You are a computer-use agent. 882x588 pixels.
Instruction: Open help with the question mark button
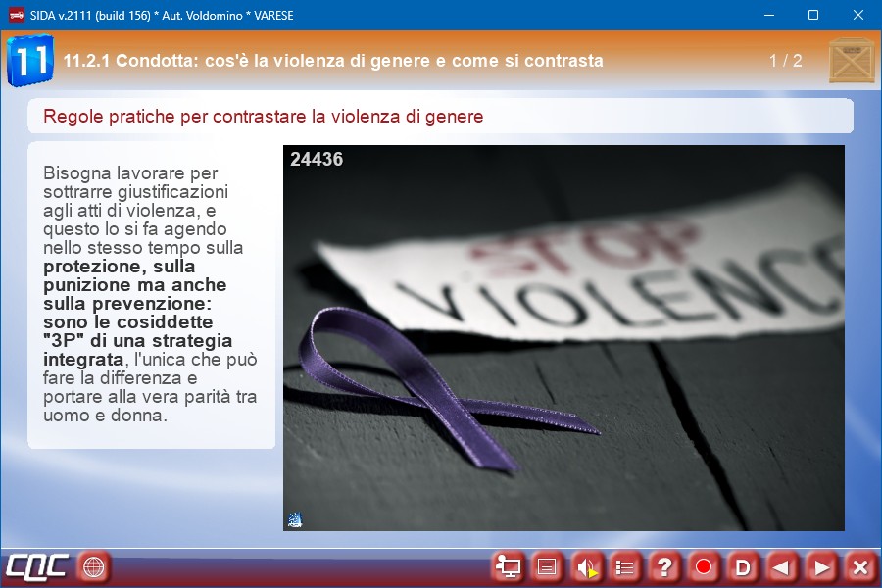pyautogui.click(x=664, y=566)
